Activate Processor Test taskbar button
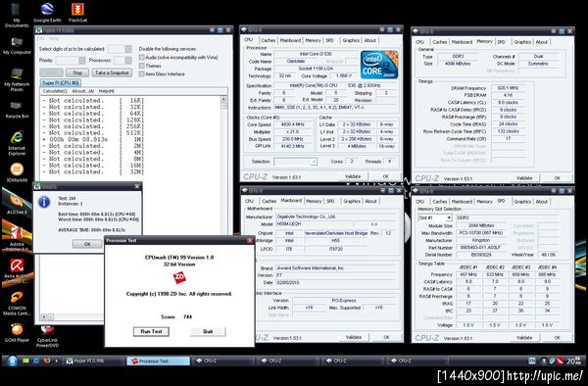Screen dimensions: 588x386 coord(158,361)
